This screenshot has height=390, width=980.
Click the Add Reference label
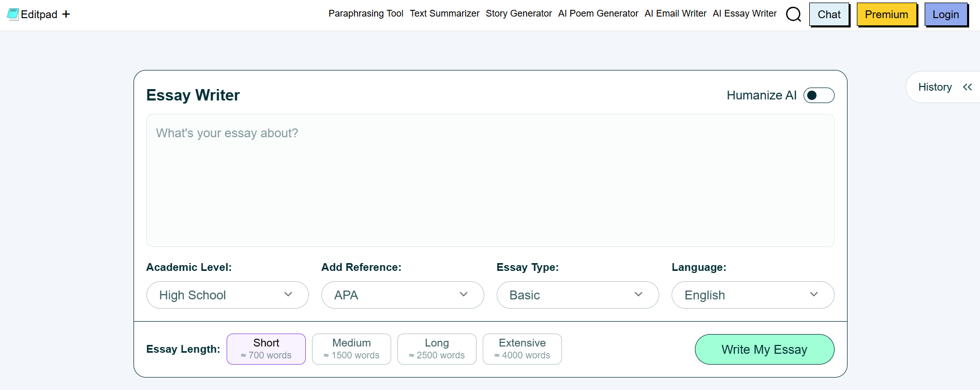[361, 267]
